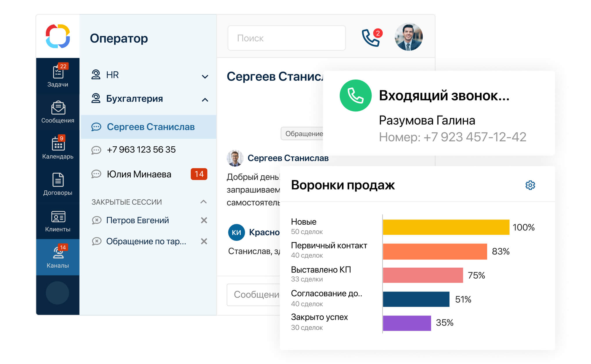
Task: Open the phone calls icon with 2 badge
Action: [371, 38]
